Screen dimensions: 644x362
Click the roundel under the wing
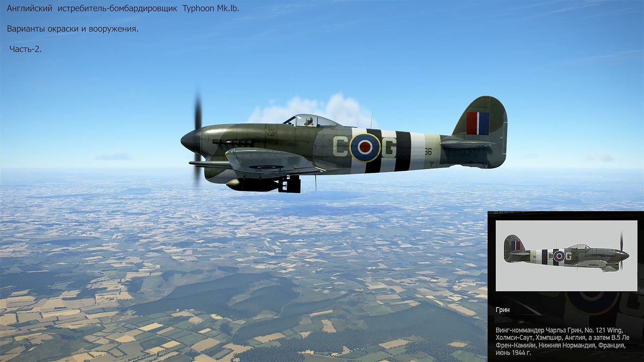coord(266,167)
